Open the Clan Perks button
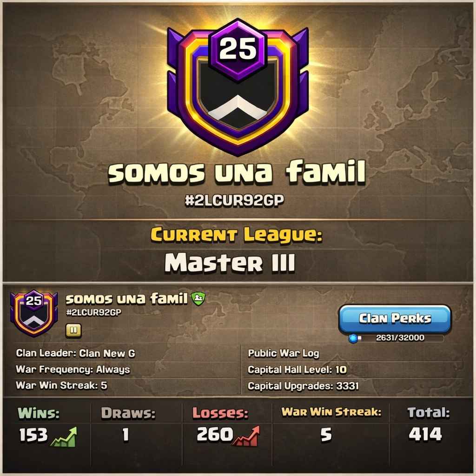The image size is (476, 476). 395,318
